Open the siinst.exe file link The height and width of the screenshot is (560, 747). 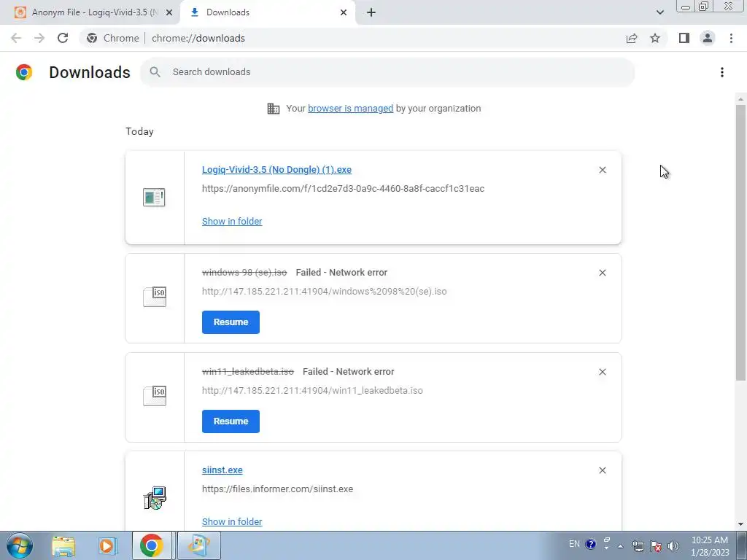pyautogui.click(x=222, y=470)
